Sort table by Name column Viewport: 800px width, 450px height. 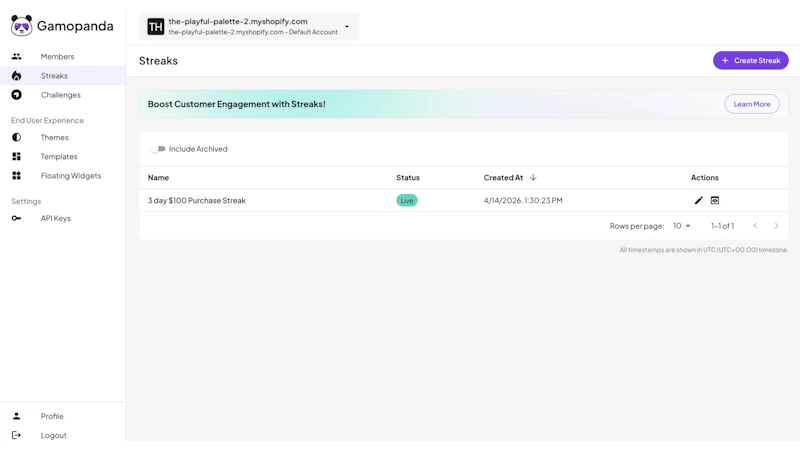click(x=158, y=178)
